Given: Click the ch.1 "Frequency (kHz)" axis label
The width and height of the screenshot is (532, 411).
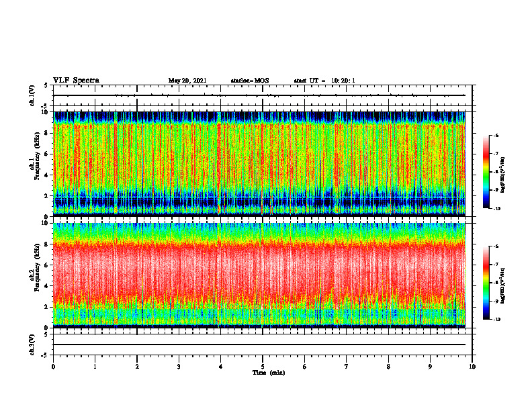Looking at the screenshot, I should [x=38, y=156].
